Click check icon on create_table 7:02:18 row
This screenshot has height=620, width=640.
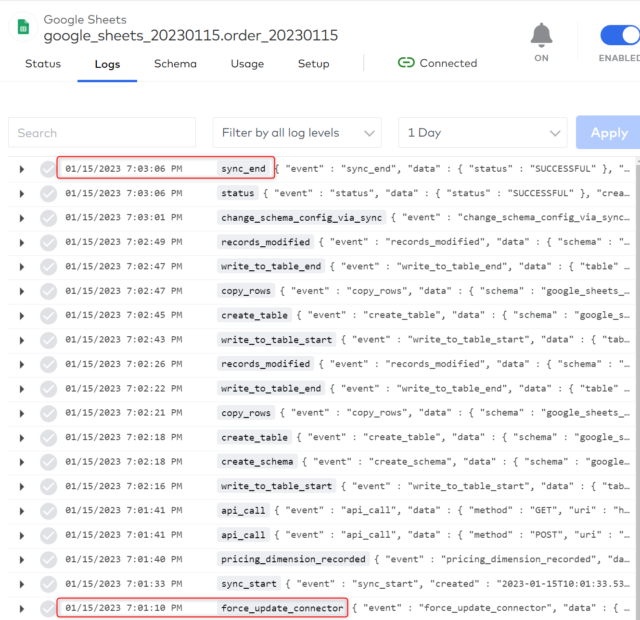[x=48, y=438]
